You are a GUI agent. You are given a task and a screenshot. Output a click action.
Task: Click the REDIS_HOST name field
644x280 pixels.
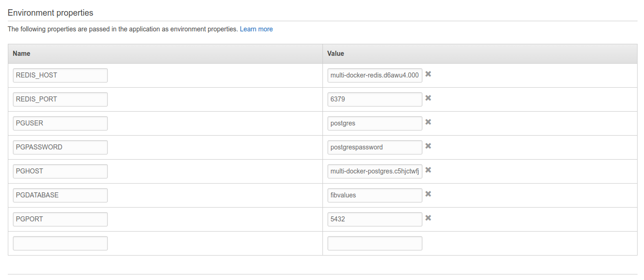pyautogui.click(x=60, y=75)
